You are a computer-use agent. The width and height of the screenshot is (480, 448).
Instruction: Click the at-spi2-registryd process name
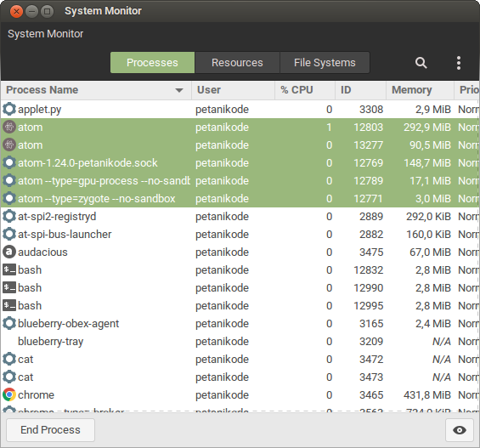[57, 217]
